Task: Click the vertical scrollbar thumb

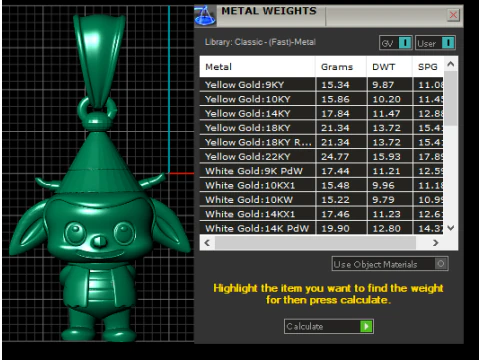Action: (451, 98)
